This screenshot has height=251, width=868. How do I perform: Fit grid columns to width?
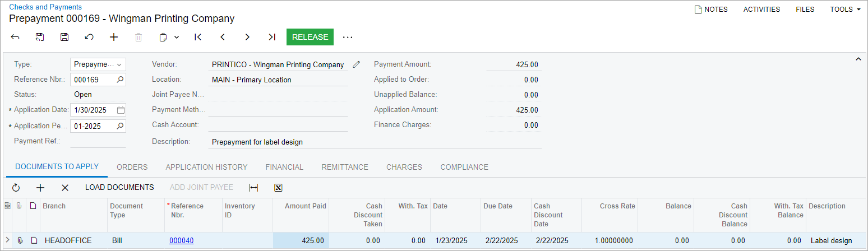pos(253,188)
